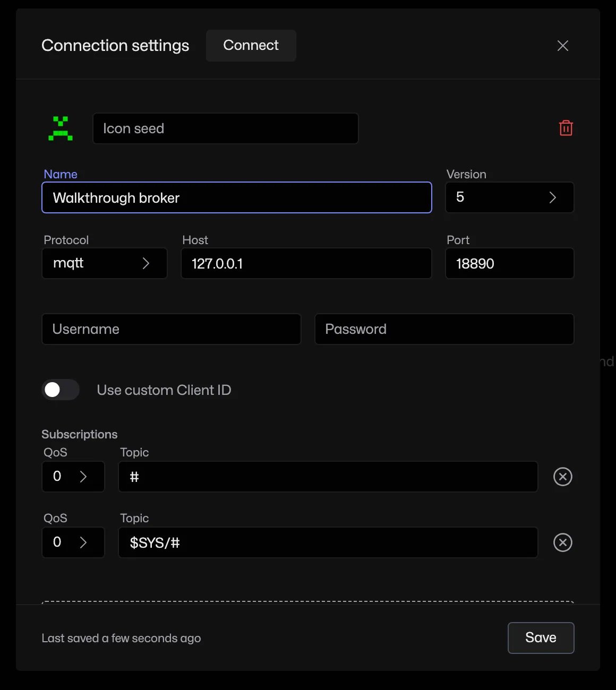The height and width of the screenshot is (690, 616).
Task: Click the Subscriptions heading
Action: click(80, 434)
